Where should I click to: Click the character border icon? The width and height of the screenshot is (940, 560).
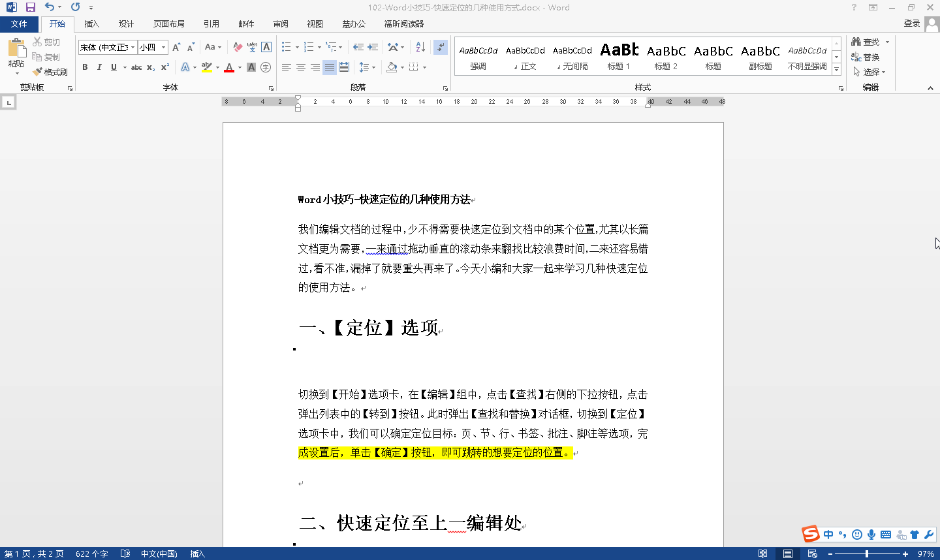266,47
